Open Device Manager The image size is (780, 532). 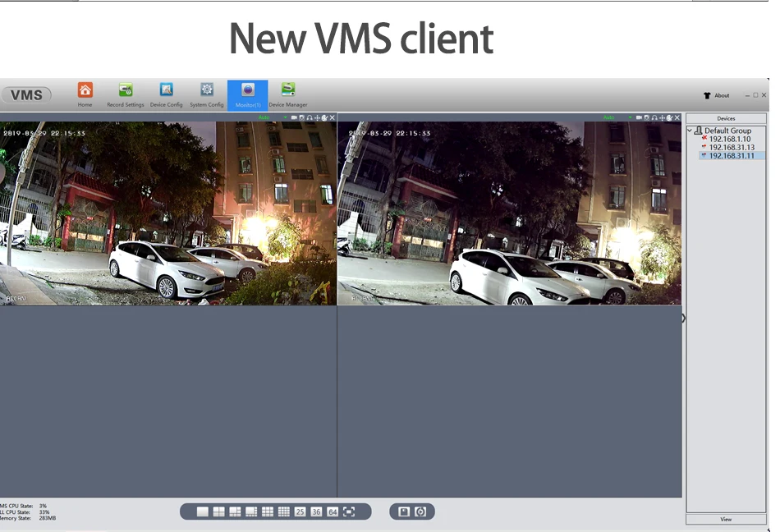288,95
